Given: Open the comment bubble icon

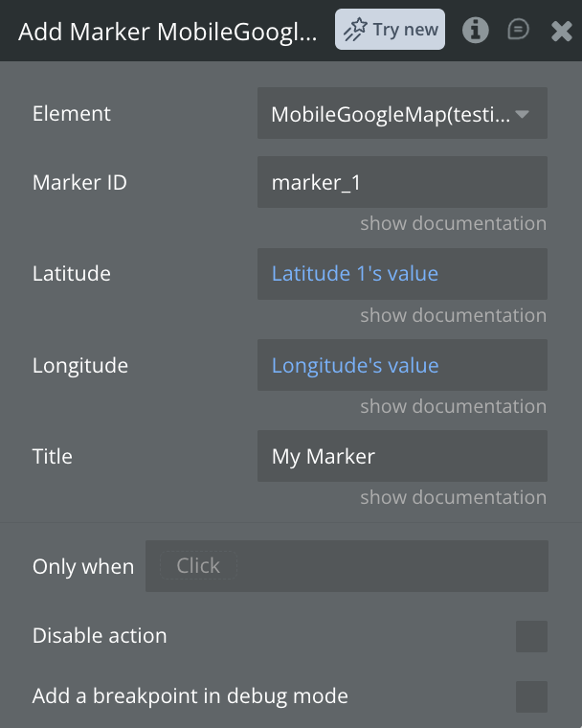Looking at the screenshot, I should click(518, 31).
